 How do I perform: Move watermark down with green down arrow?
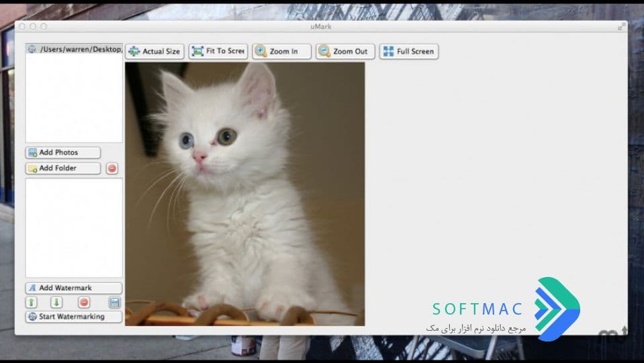[56, 302]
